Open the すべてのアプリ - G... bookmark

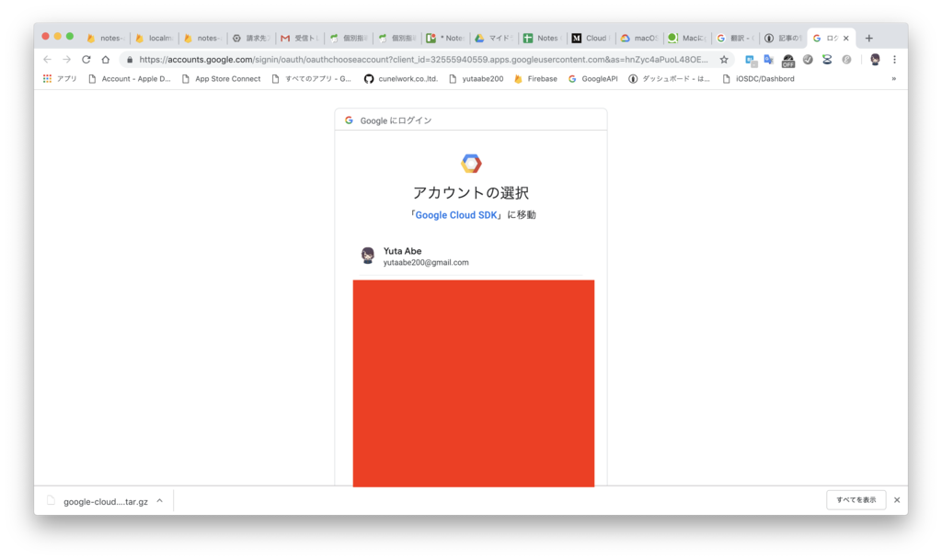(312, 79)
